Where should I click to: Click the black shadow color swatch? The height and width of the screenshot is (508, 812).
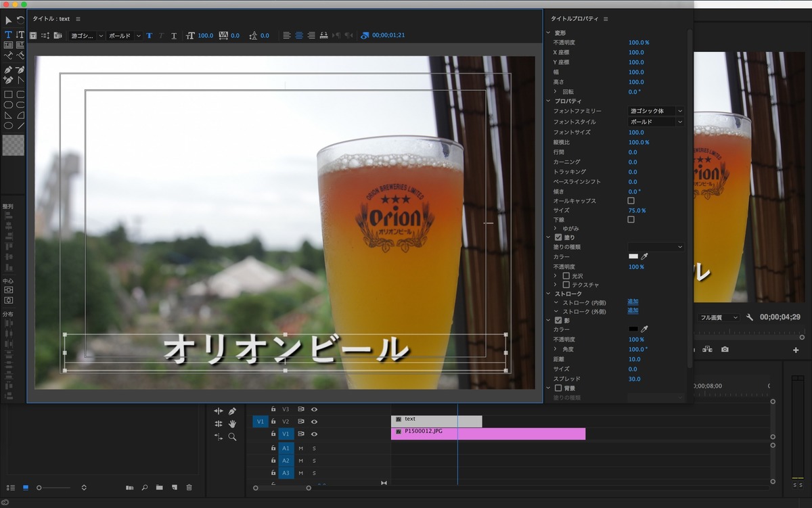[x=633, y=329]
